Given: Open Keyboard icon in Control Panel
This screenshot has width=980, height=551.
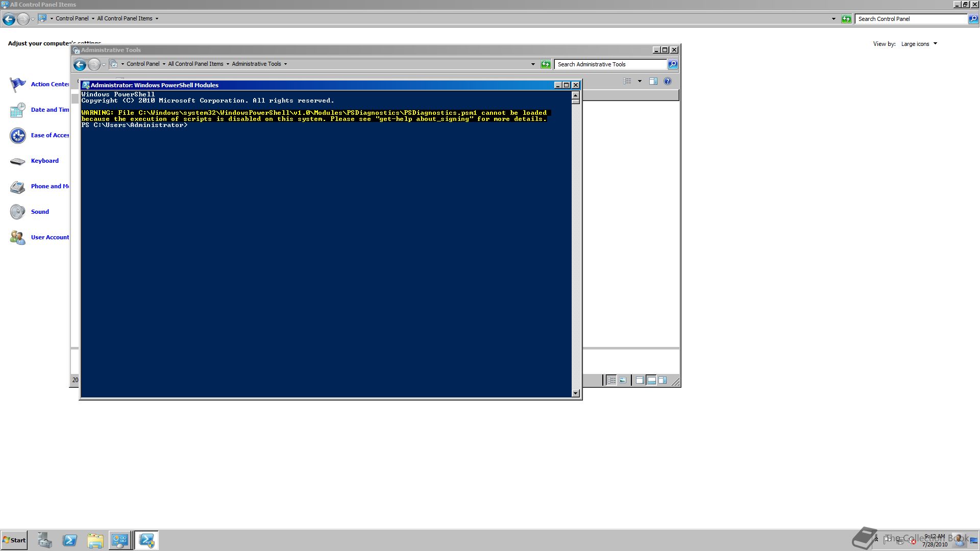Looking at the screenshot, I should click(x=18, y=161).
